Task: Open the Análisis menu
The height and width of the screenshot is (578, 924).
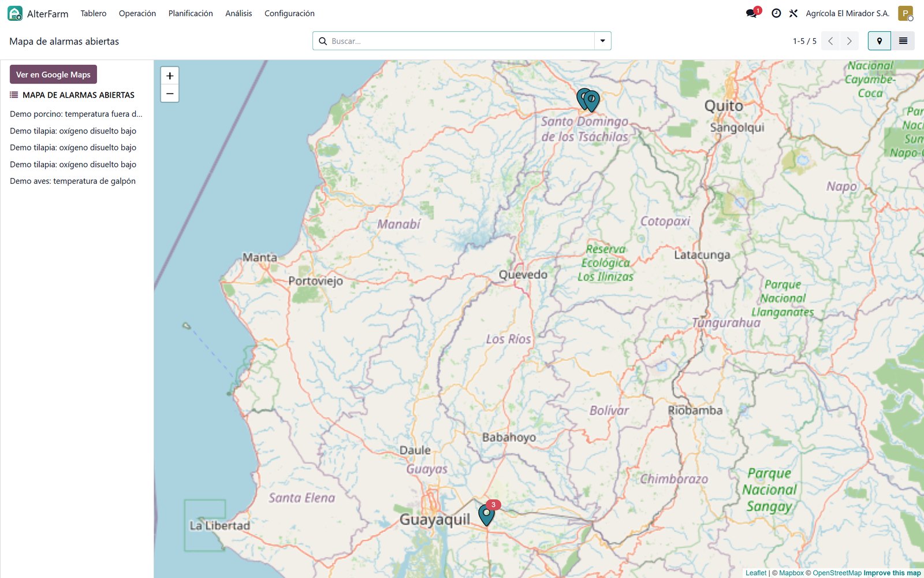Action: tap(239, 13)
